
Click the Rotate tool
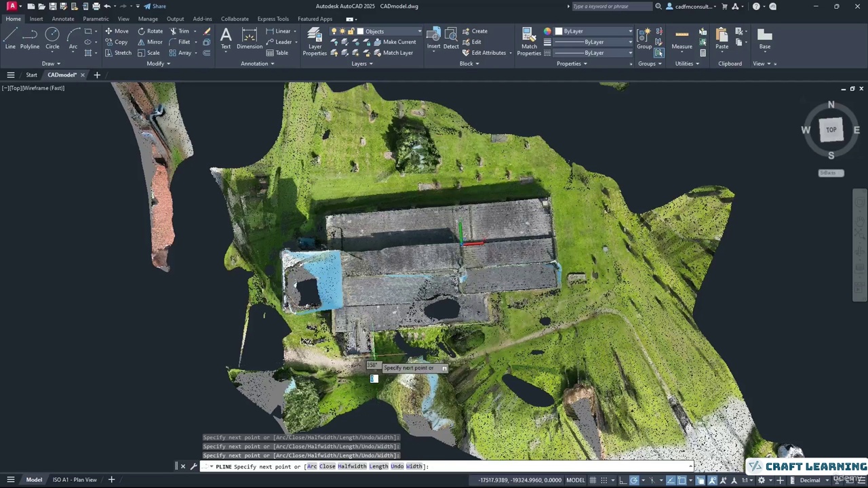150,31
